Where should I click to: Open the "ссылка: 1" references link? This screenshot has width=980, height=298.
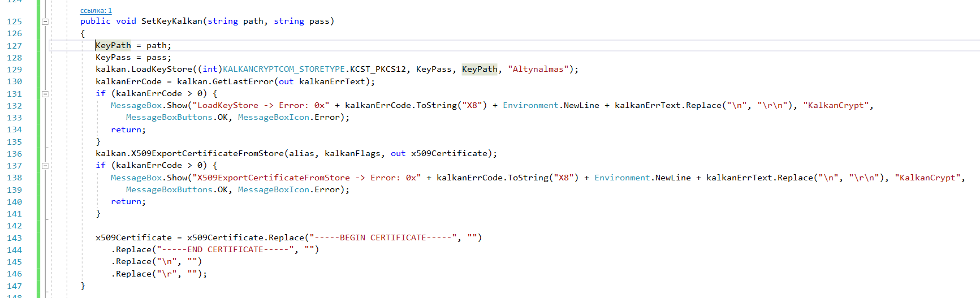click(96, 11)
